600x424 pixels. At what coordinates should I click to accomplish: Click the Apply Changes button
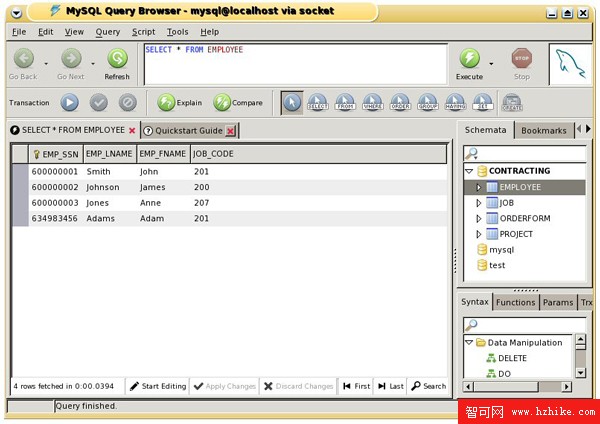click(x=225, y=386)
